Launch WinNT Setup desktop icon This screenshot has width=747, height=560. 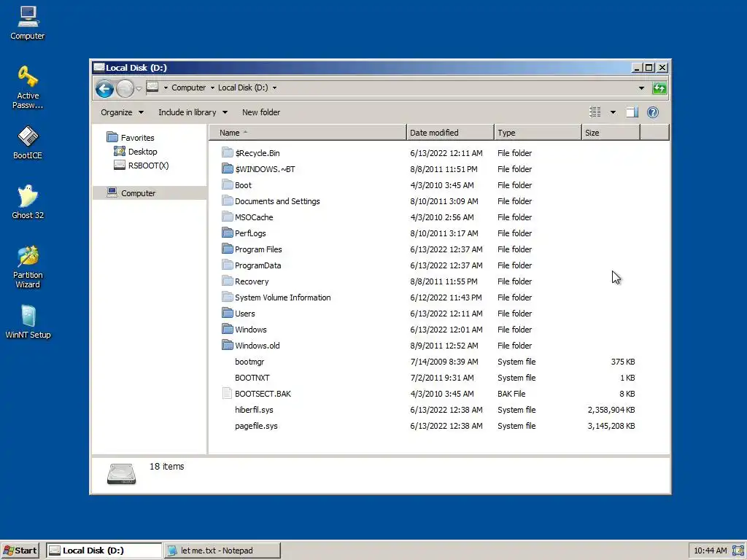[28, 322]
